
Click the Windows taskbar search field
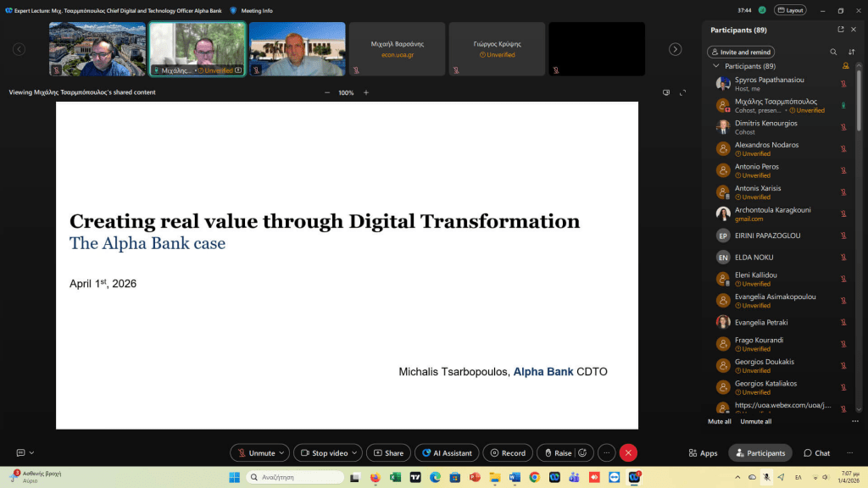295,477
